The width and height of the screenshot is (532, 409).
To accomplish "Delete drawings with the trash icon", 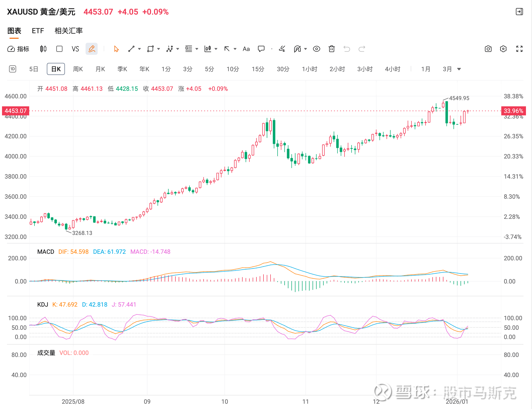I will tap(332, 49).
